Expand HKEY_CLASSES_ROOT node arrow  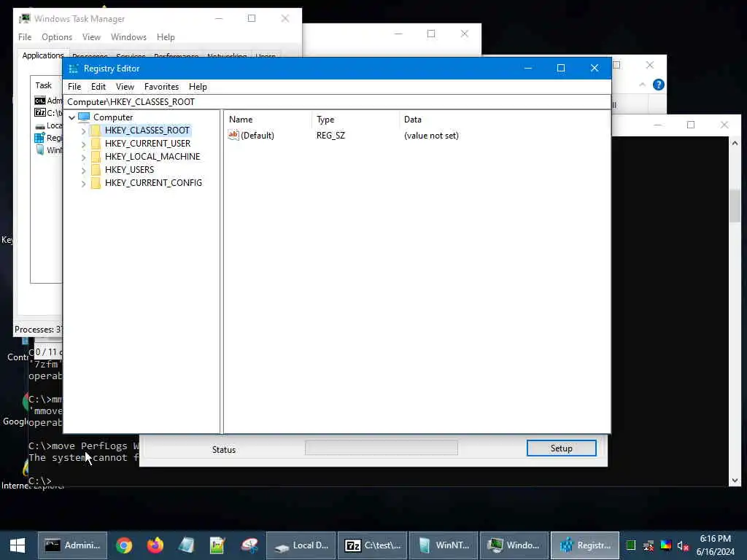pos(83,131)
